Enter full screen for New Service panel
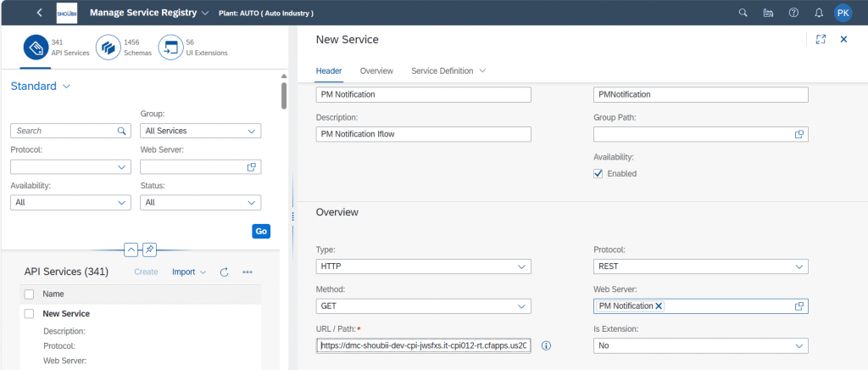 point(821,39)
